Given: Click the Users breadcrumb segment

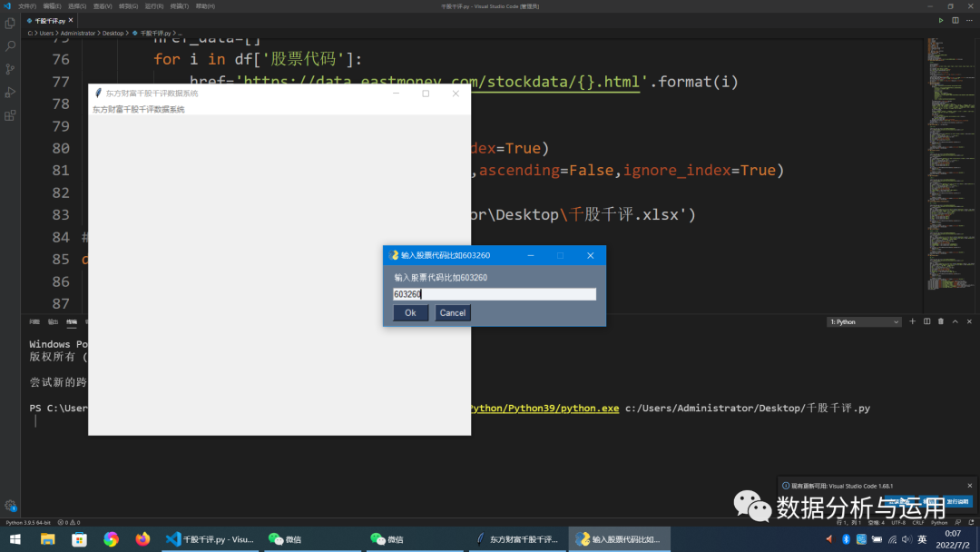Looking at the screenshot, I should coord(47,33).
